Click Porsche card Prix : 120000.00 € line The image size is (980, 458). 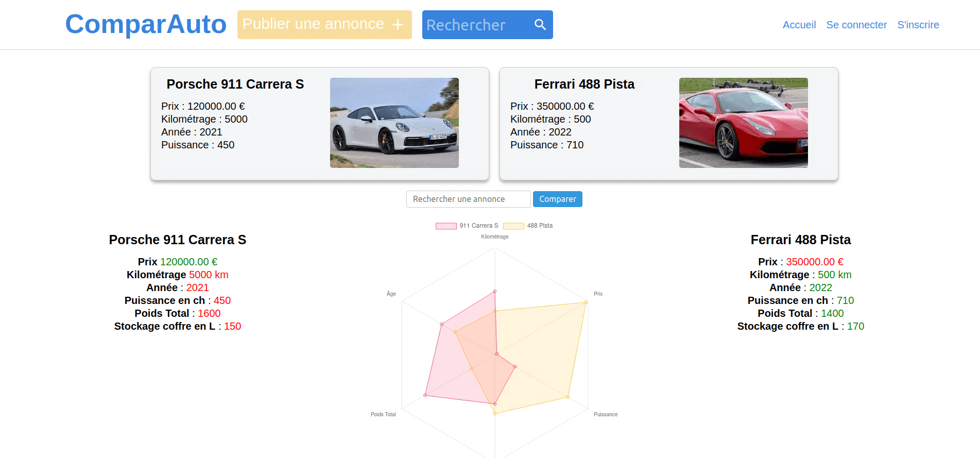point(203,106)
